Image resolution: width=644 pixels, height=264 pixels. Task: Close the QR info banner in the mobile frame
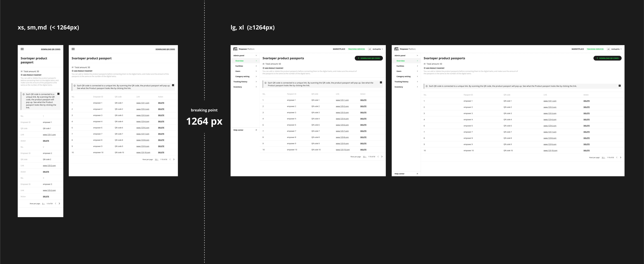58,94
